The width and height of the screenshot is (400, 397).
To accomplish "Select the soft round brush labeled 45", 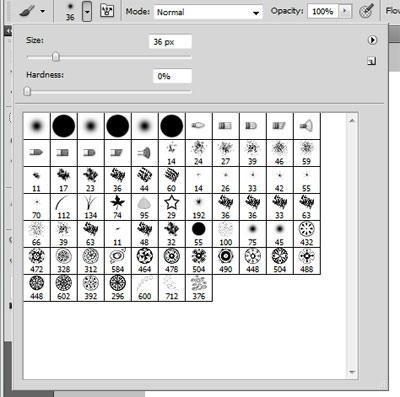I will pyautogui.click(x=280, y=234).
